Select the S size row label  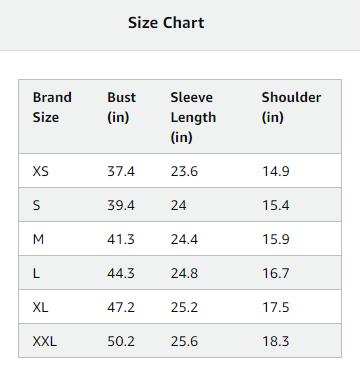point(36,205)
